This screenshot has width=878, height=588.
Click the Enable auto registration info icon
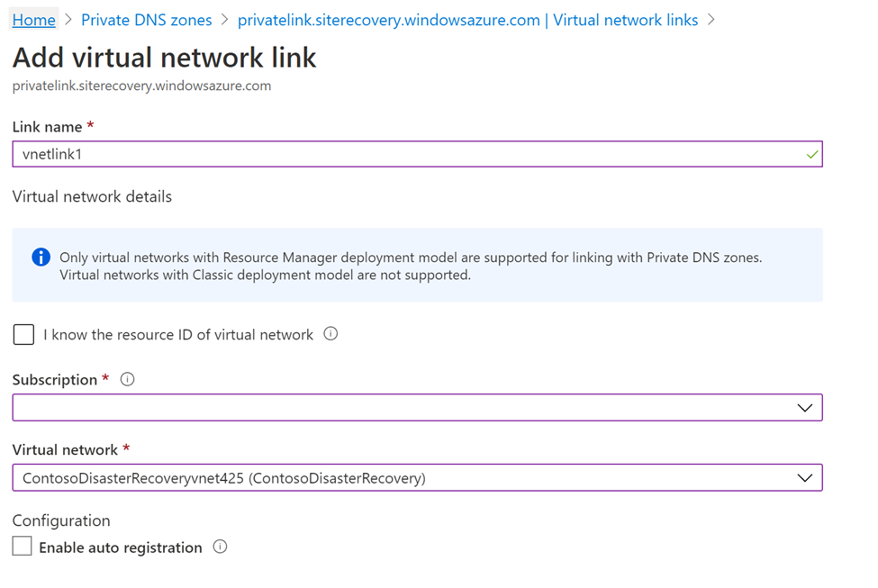point(220,547)
